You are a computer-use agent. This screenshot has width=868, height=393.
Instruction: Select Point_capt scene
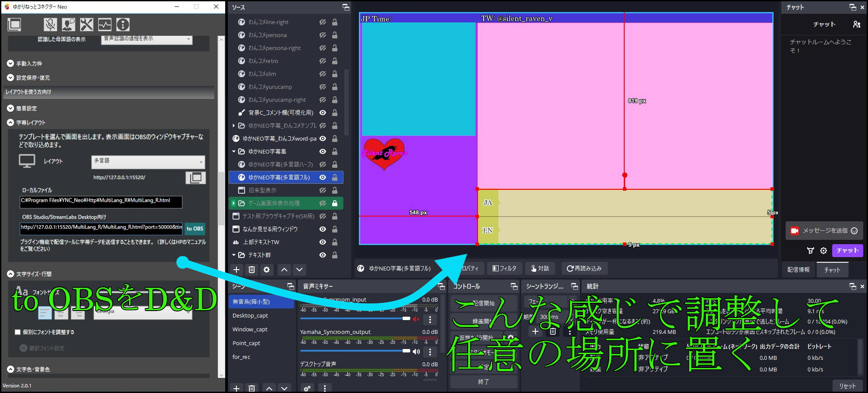pyautogui.click(x=261, y=343)
